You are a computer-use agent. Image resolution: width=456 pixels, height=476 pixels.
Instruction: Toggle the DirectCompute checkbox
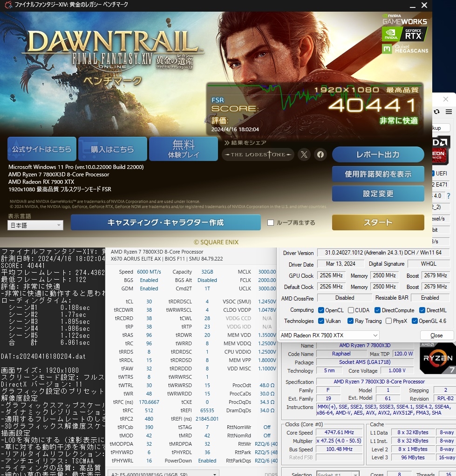coord(377,310)
